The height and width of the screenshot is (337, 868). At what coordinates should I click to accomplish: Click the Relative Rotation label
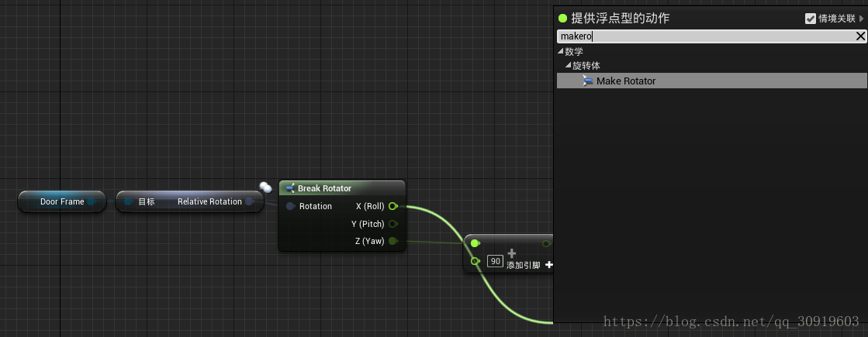(209, 201)
